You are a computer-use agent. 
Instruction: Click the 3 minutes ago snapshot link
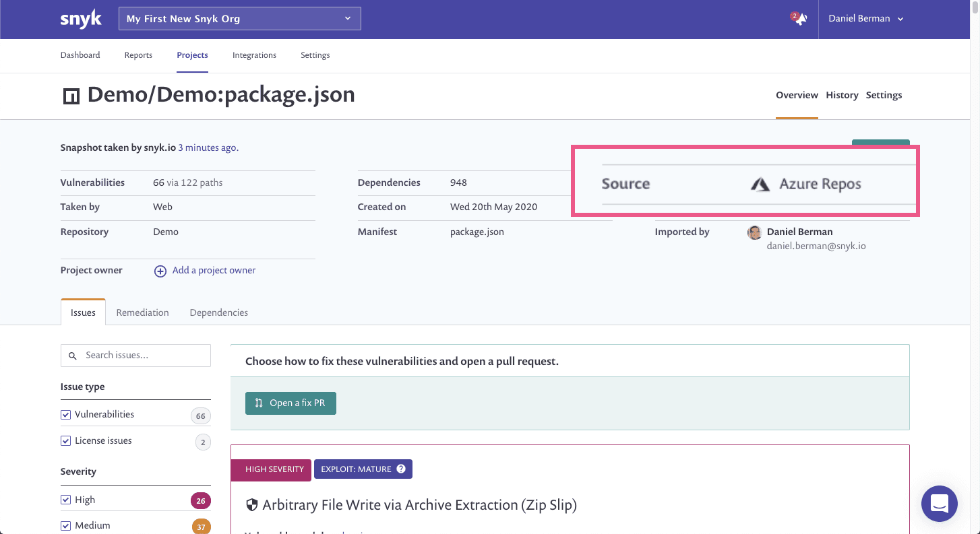coord(208,147)
